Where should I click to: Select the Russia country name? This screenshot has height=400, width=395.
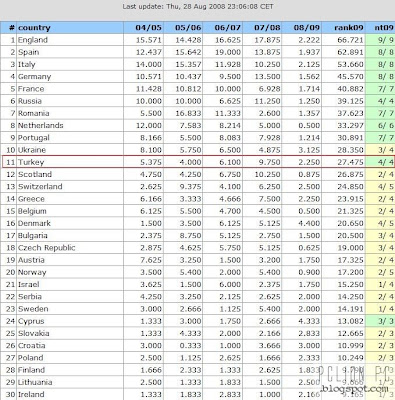pos(30,101)
